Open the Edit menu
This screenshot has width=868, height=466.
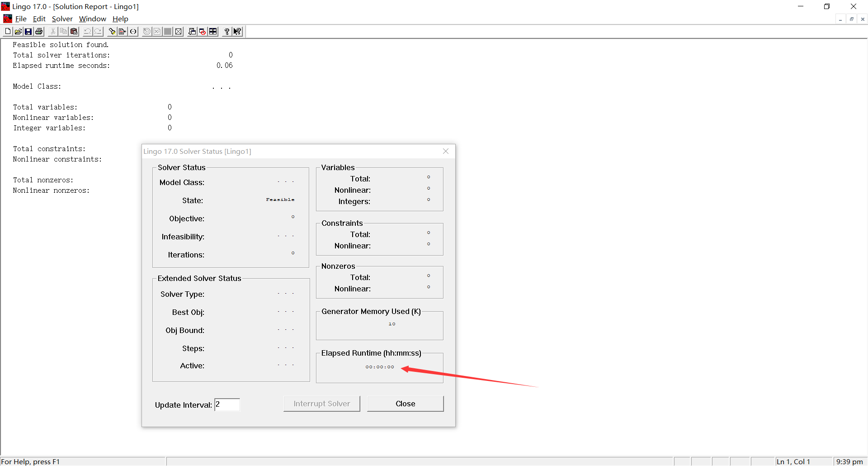tap(39, 19)
